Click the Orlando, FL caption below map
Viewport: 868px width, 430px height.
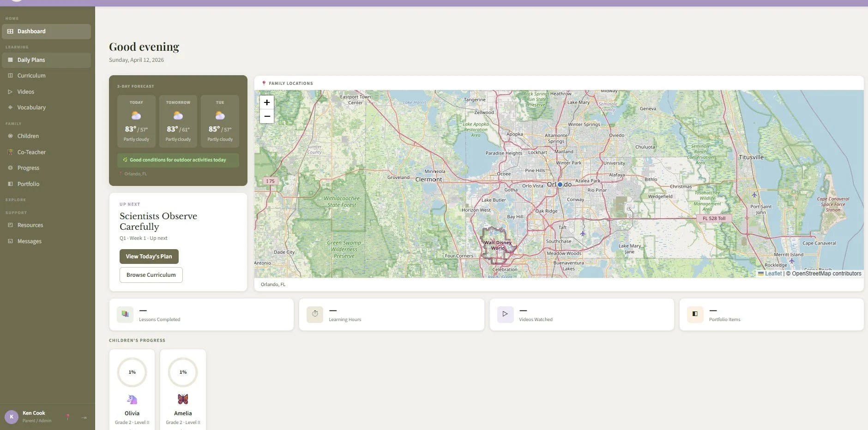(273, 285)
